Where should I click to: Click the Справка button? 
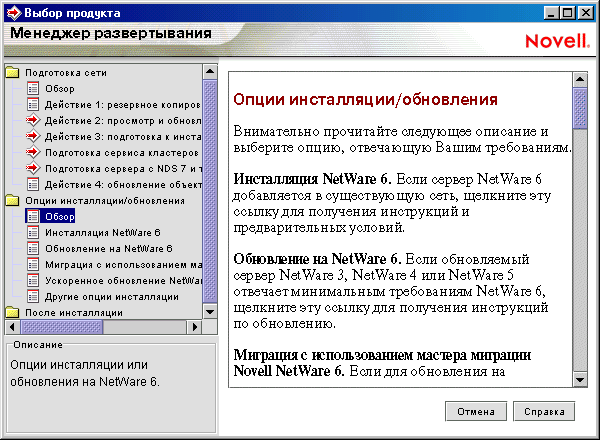pos(544,411)
